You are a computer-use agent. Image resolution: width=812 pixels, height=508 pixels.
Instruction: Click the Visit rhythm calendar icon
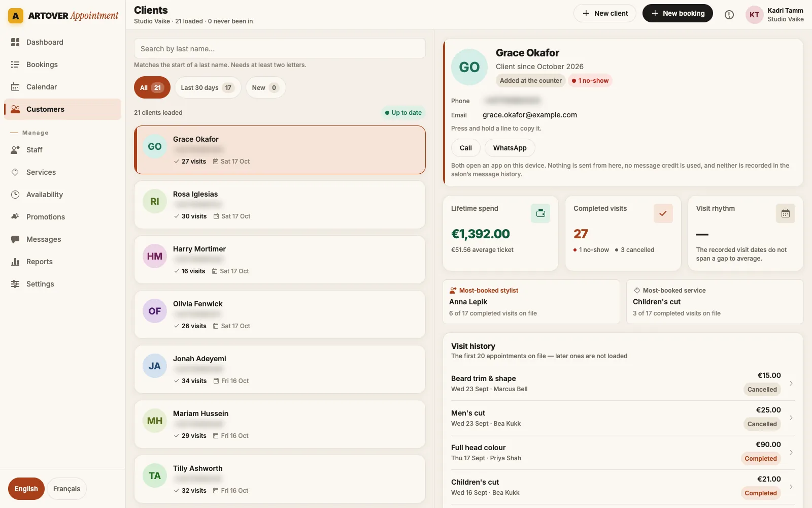(786, 213)
